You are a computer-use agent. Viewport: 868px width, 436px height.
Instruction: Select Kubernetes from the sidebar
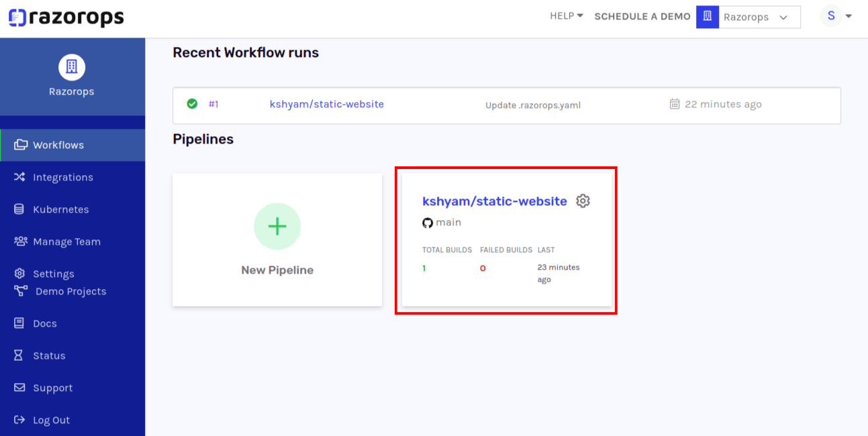pyautogui.click(x=60, y=209)
